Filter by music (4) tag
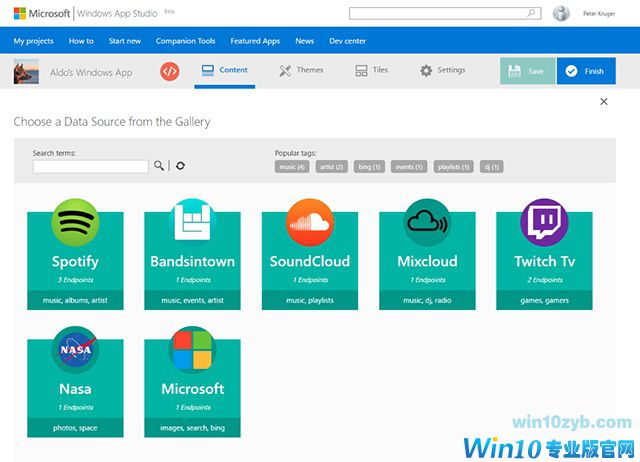This screenshot has height=462, width=640. [x=292, y=167]
